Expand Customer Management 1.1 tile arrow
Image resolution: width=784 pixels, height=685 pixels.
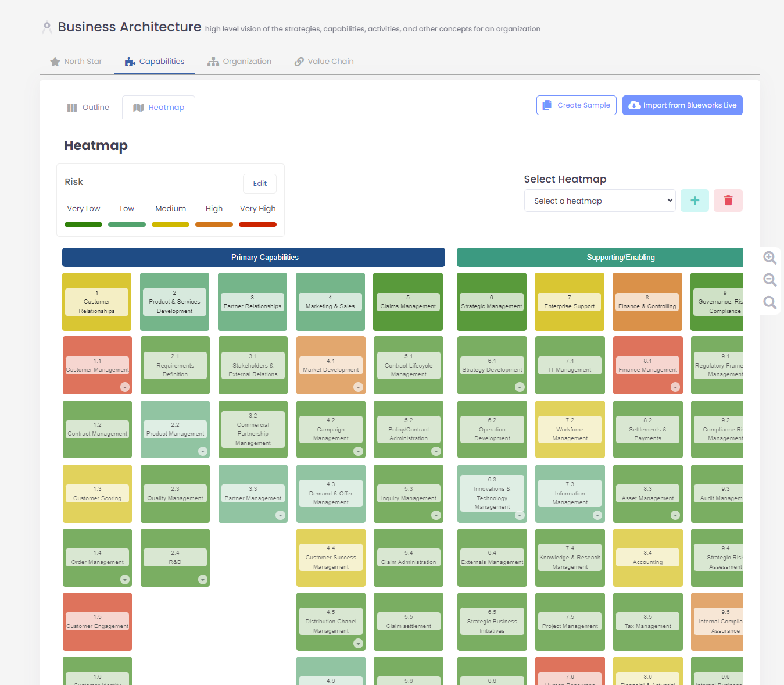(x=125, y=387)
